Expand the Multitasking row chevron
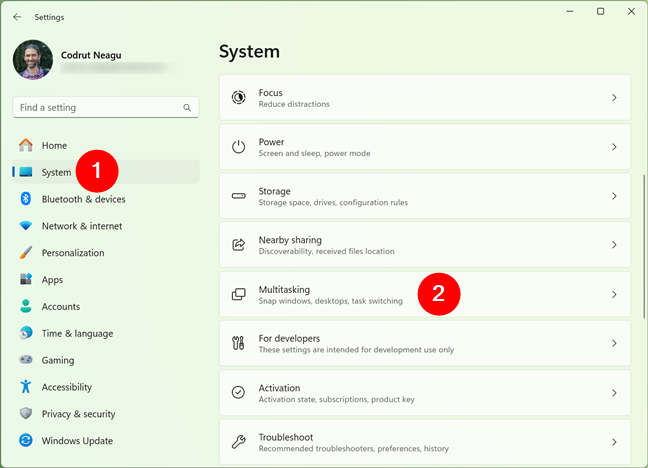This screenshot has width=648, height=468. coord(614,294)
